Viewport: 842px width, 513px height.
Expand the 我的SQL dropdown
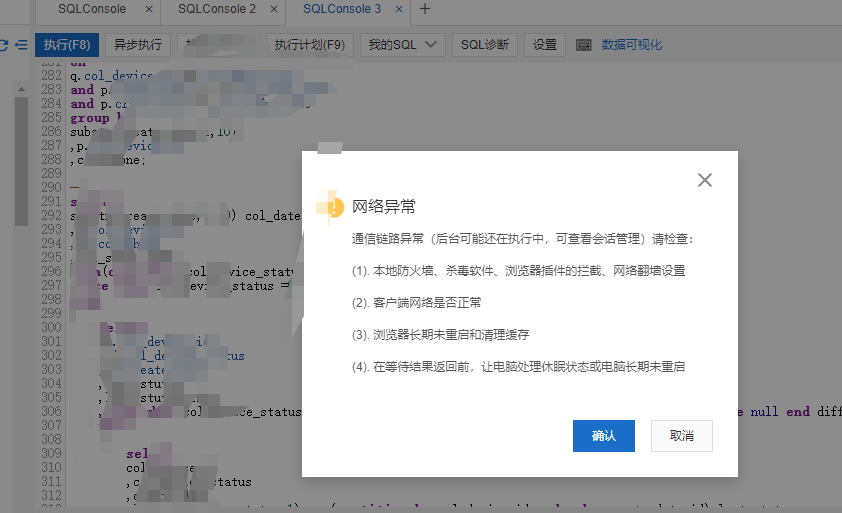point(402,45)
